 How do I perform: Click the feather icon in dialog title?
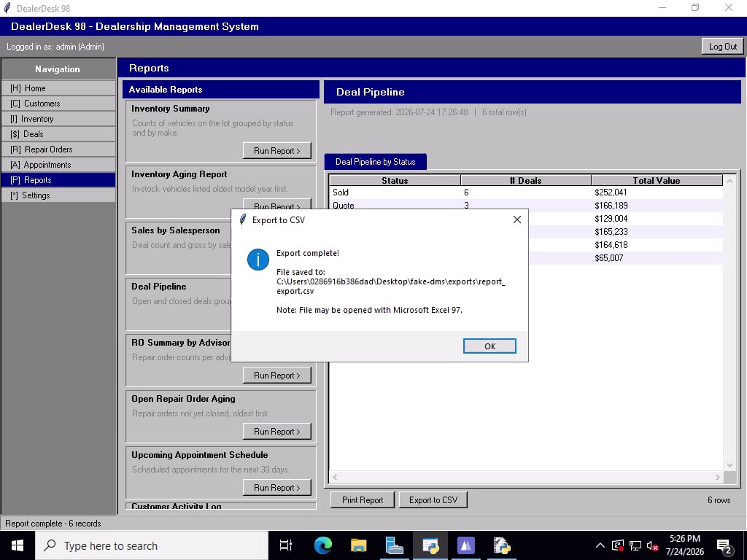coord(243,219)
